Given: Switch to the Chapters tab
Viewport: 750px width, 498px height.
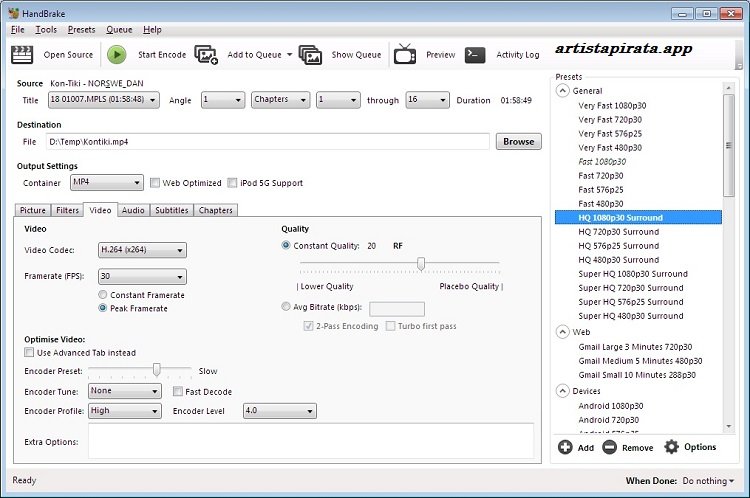Looking at the screenshot, I should point(215,210).
